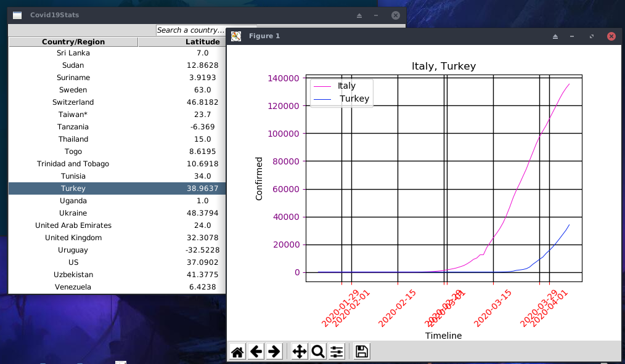
Task: Select the Venezuela row
Action: coord(73,287)
